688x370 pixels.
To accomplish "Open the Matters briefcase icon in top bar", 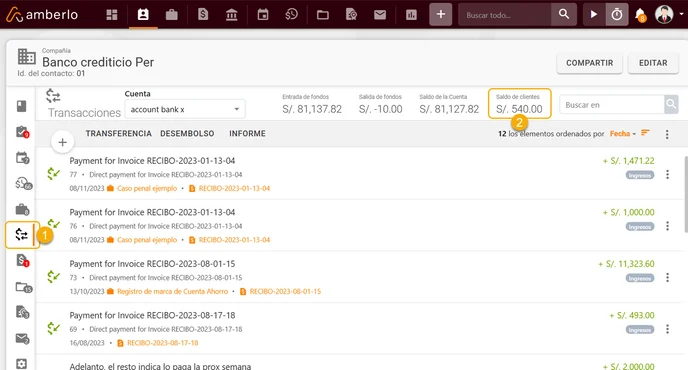I will [172, 15].
